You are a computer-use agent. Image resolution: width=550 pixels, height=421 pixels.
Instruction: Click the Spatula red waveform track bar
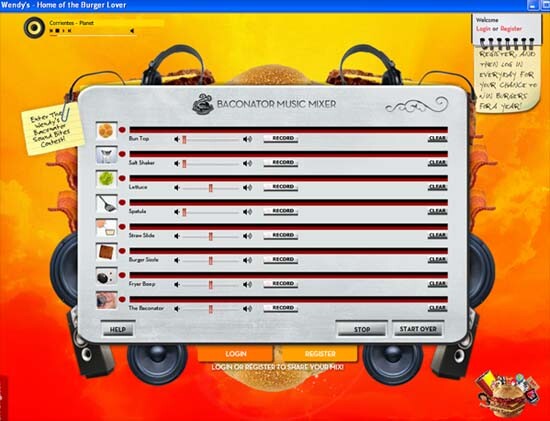[x=289, y=202]
